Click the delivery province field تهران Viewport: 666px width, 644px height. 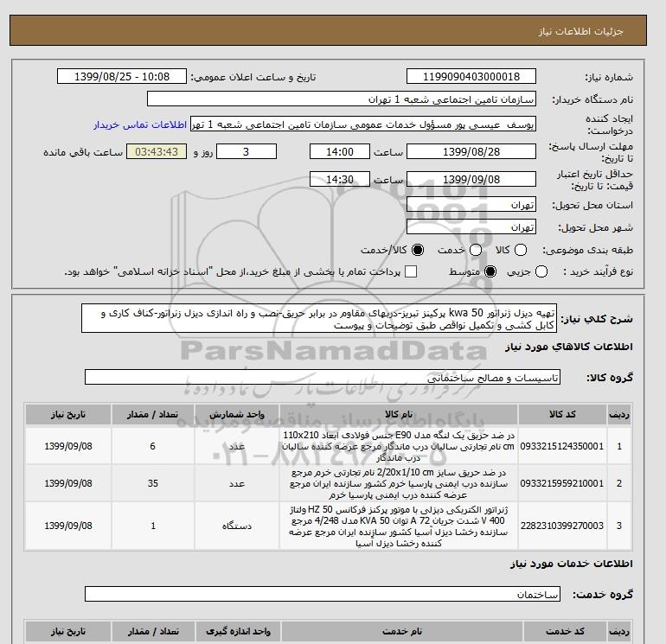coord(471,205)
